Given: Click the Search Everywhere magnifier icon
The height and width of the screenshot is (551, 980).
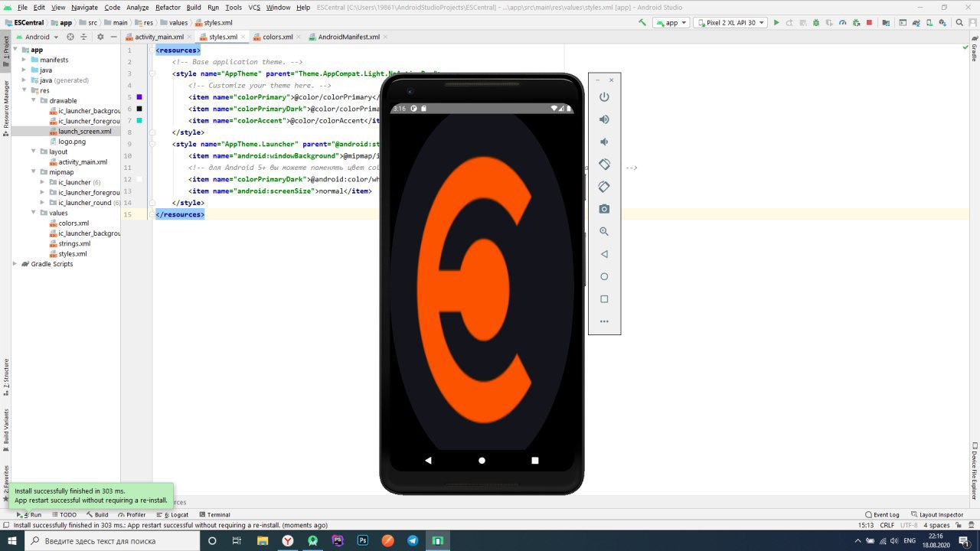Looking at the screenshot, I should click(x=959, y=23).
